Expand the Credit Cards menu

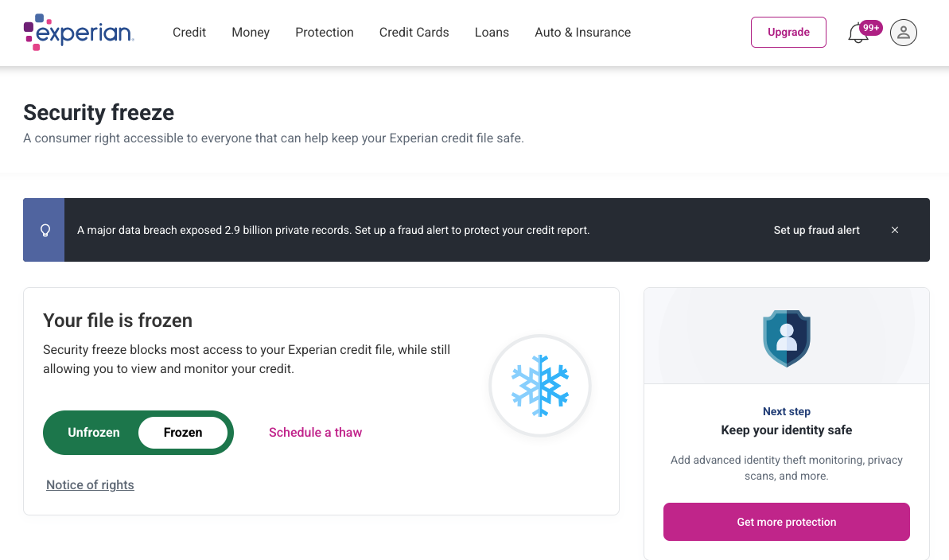tap(414, 33)
